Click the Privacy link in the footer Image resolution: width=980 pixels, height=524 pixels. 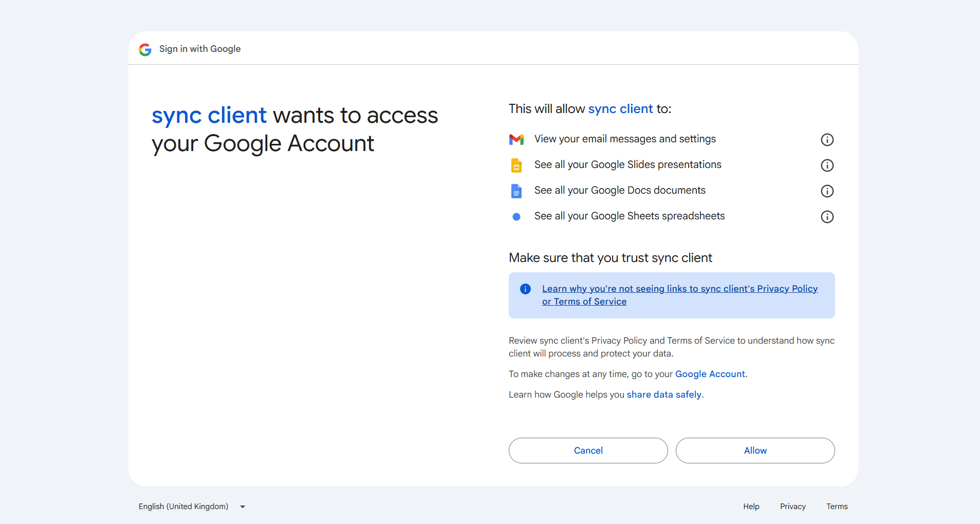(x=792, y=506)
